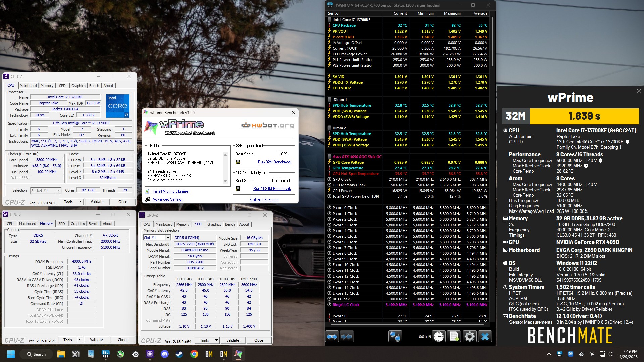The image size is (644, 362).
Task: Show hidden system tray icons chevron
Action: 549,354
